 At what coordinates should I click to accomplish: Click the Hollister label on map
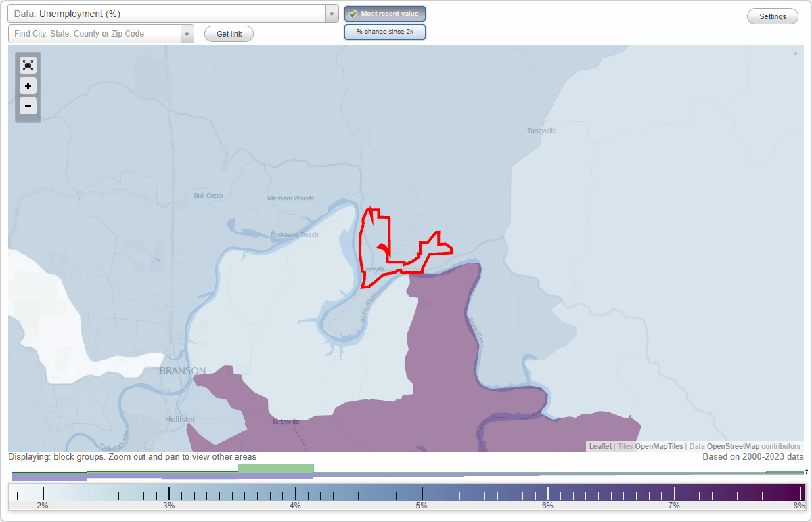tap(180, 419)
